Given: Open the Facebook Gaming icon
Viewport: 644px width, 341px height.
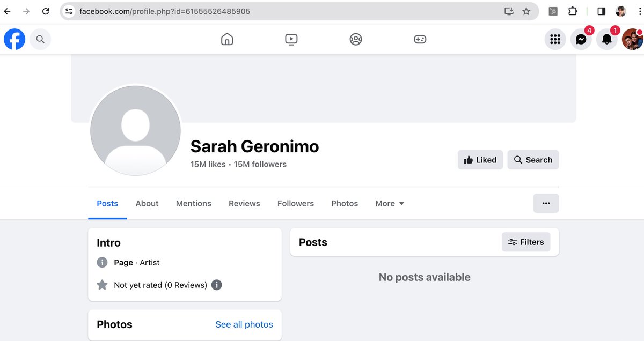Looking at the screenshot, I should coord(420,39).
